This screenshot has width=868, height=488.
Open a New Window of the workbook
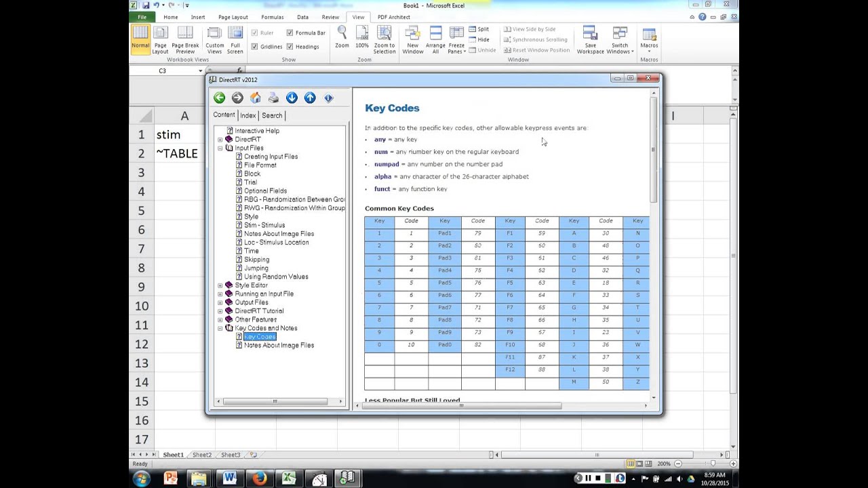point(412,40)
